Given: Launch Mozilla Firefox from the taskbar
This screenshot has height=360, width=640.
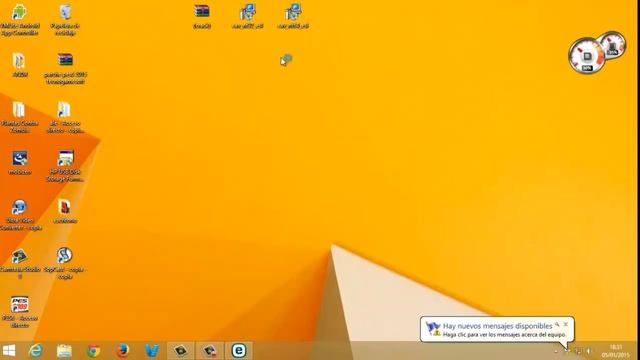Looking at the screenshot, I should (122, 351).
